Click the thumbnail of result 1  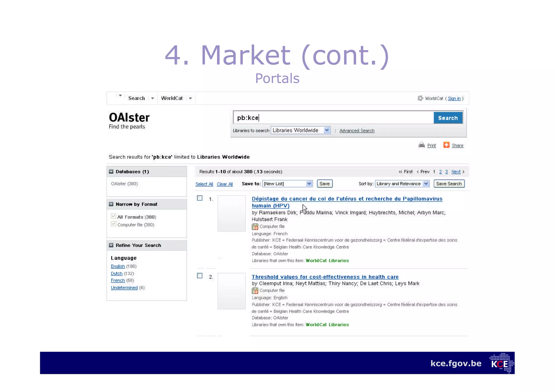coord(232,213)
